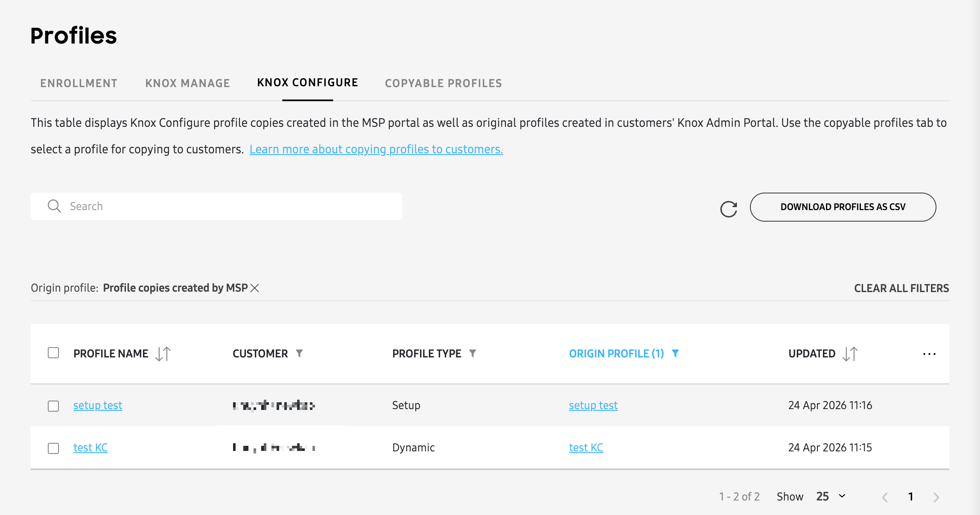980x515 pixels.
Task: Check the test KC row checkbox
Action: [x=53, y=448]
